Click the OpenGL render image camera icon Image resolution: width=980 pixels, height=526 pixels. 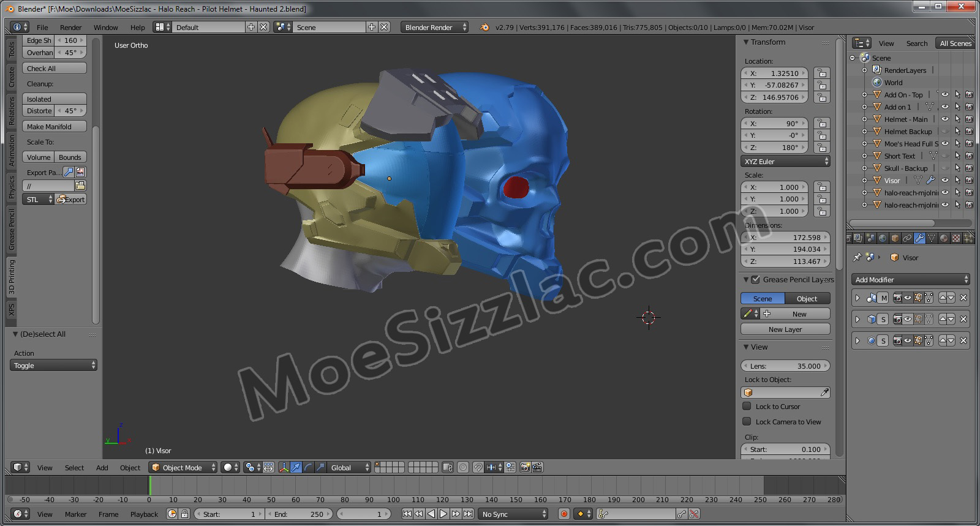(x=525, y=467)
